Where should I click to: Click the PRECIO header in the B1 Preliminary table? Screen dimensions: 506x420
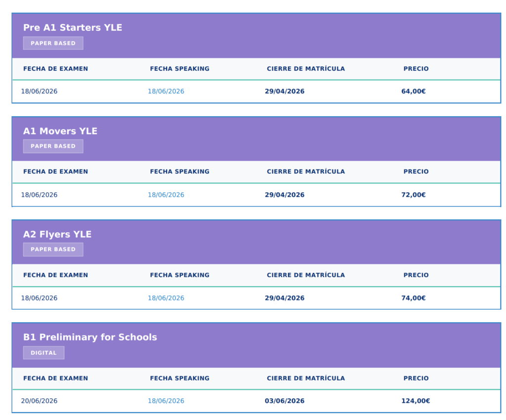(x=416, y=378)
